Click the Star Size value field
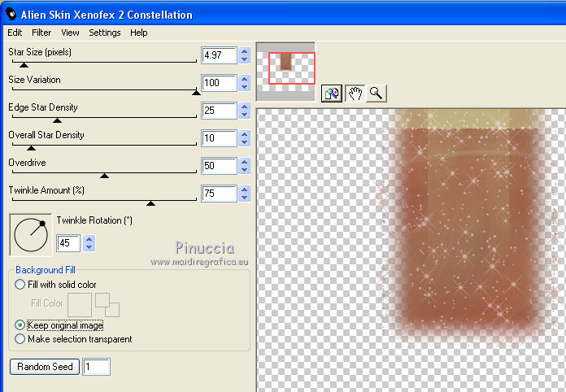566x392 pixels. pyautogui.click(x=219, y=55)
